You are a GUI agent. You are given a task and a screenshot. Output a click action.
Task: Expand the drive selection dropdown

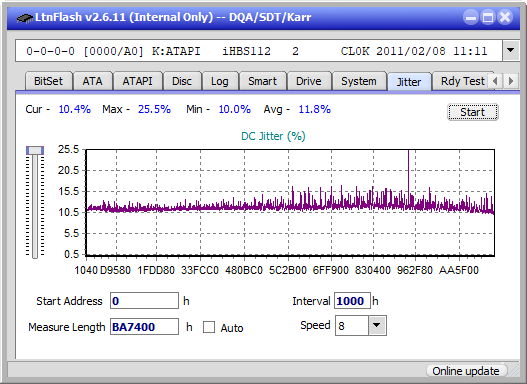[511, 51]
